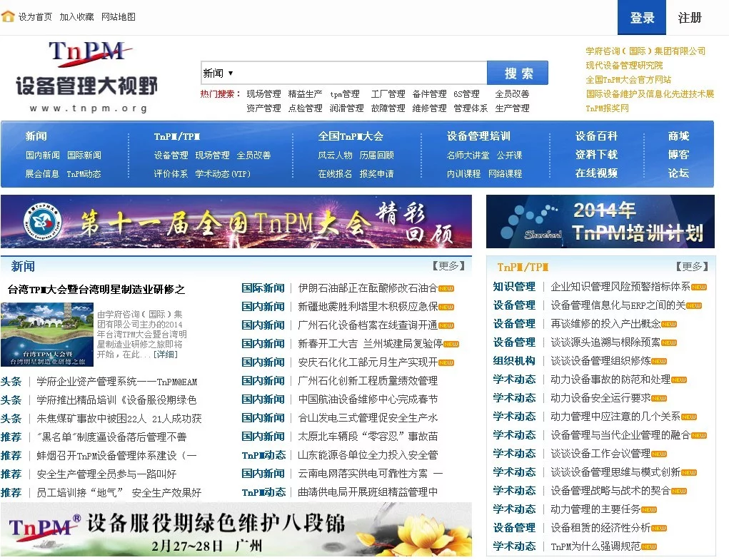Screen dimensions: 729x560
Task: Click the hot search term 精益生产
Action: pyautogui.click(x=305, y=93)
